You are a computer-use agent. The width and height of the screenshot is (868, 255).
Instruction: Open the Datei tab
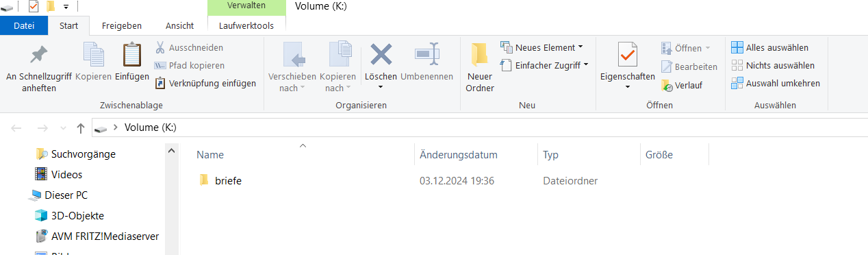[24, 25]
